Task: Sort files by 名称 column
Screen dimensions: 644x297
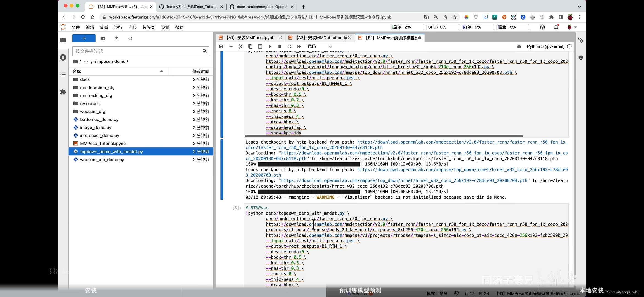Action: (x=119, y=71)
